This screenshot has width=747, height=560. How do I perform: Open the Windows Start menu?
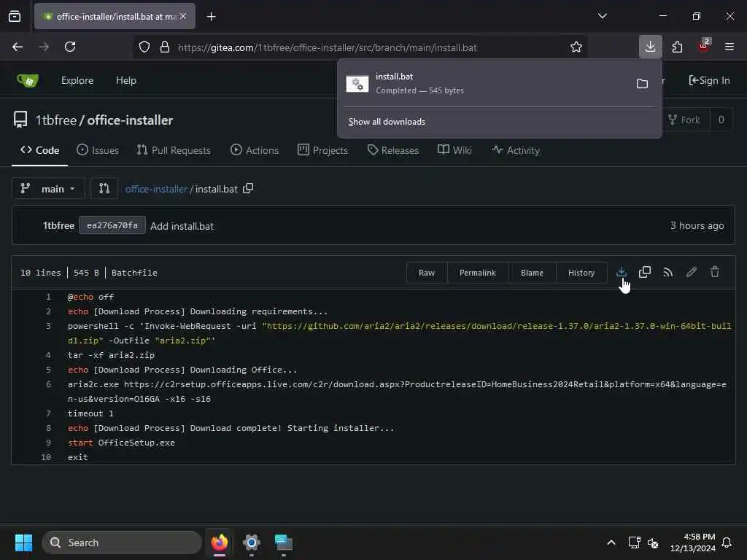pyautogui.click(x=23, y=542)
